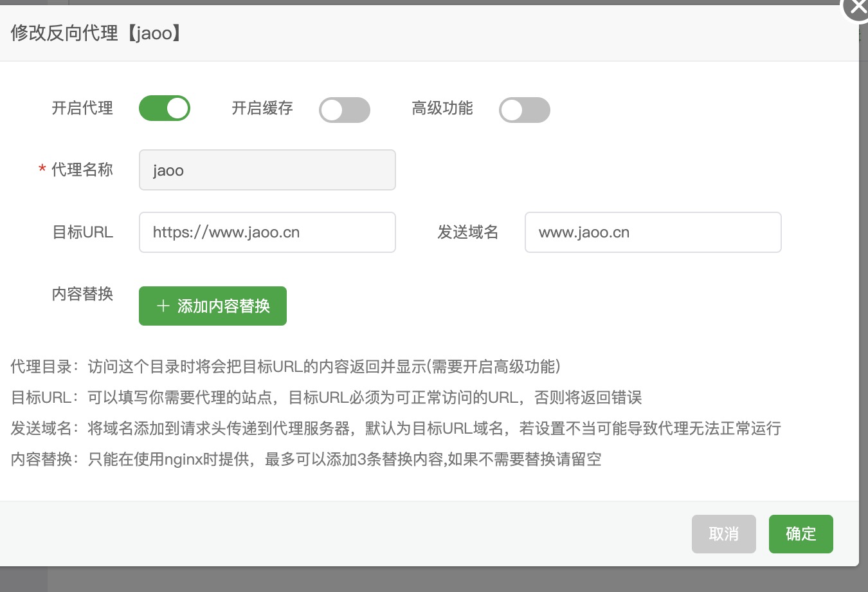Click the 代理名称 field containing jaoo

click(267, 170)
